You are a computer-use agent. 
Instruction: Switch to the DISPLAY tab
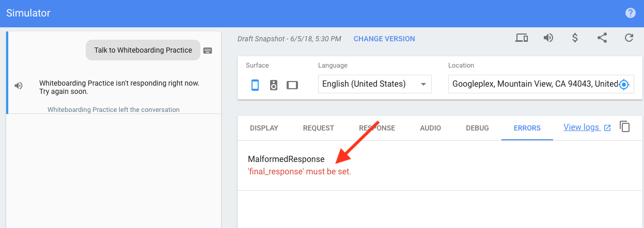pyautogui.click(x=264, y=128)
